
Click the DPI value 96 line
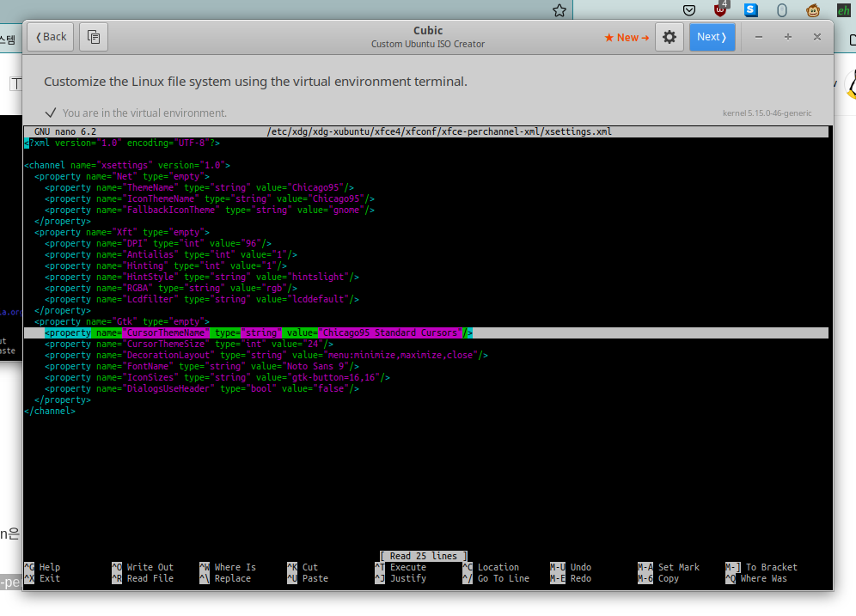[158, 243]
